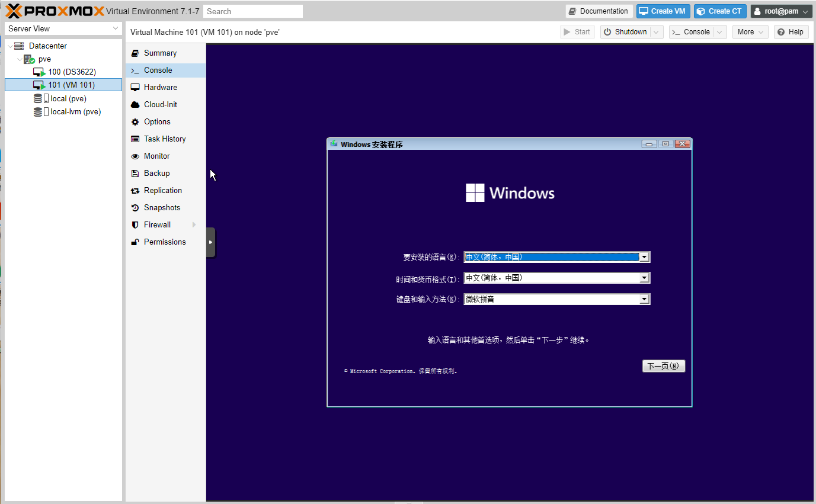
Task: Select VM 100 (DS3622)
Action: coord(72,72)
